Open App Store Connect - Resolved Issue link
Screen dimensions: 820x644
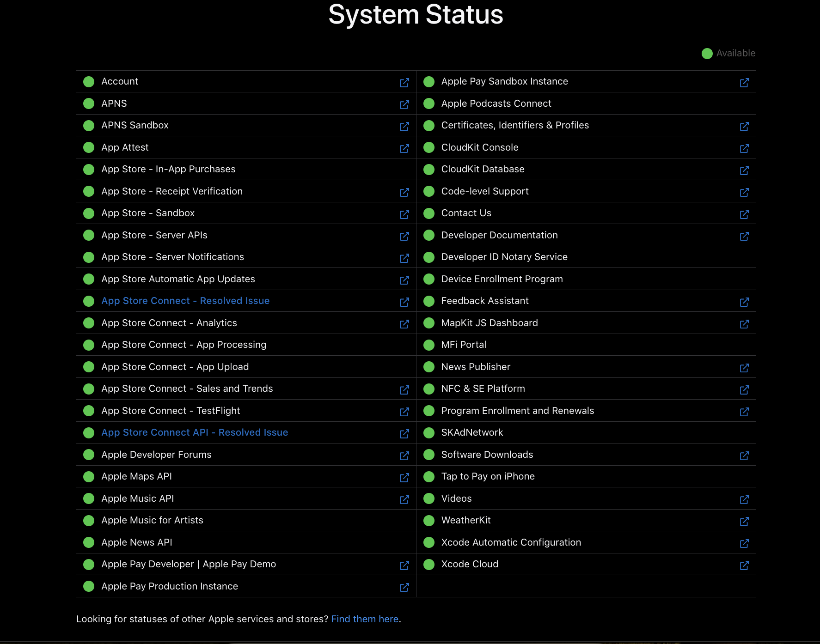click(185, 301)
